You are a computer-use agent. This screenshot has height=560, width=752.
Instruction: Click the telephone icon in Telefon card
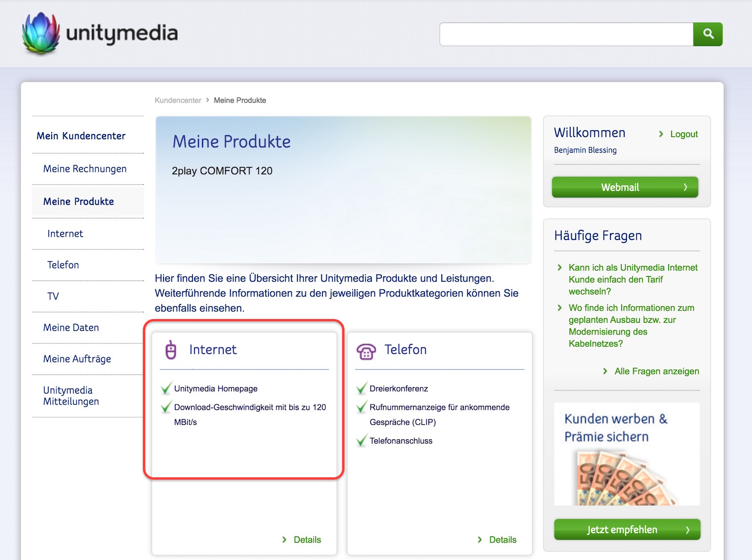(366, 351)
